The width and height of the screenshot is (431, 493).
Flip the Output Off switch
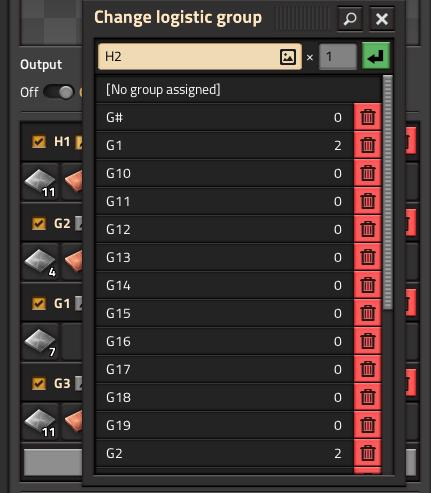tap(58, 92)
